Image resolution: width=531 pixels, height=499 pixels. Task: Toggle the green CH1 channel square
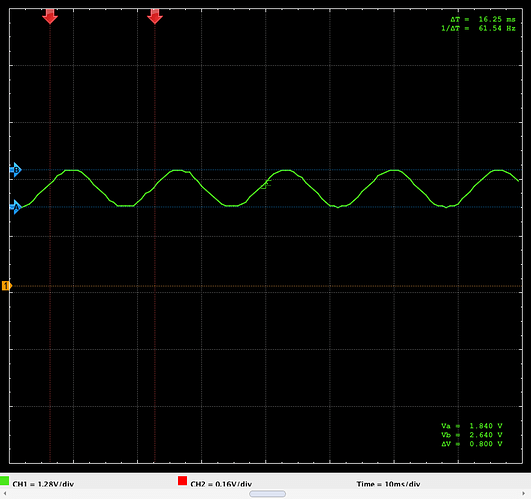click(x=4, y=481)
